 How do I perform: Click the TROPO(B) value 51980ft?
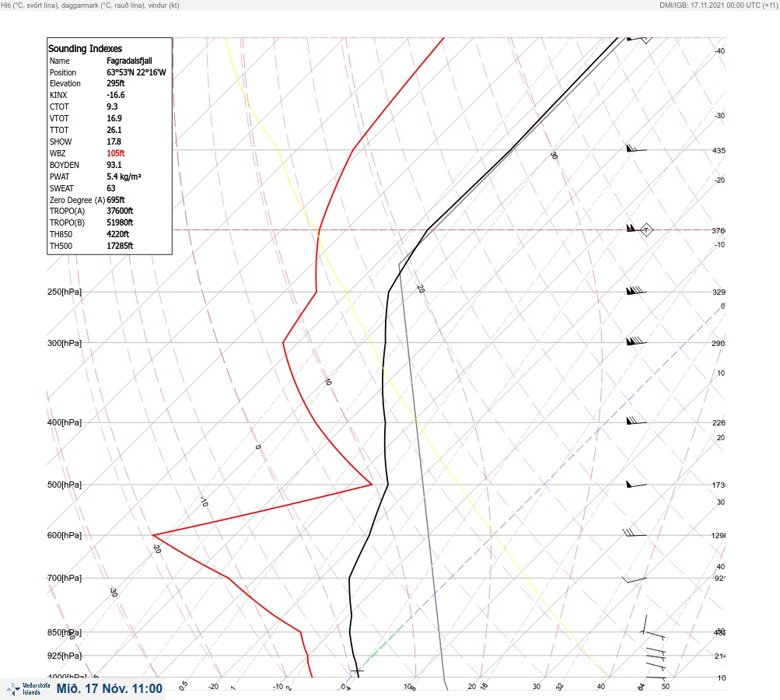pyautogui.click(x=120, y=222)
